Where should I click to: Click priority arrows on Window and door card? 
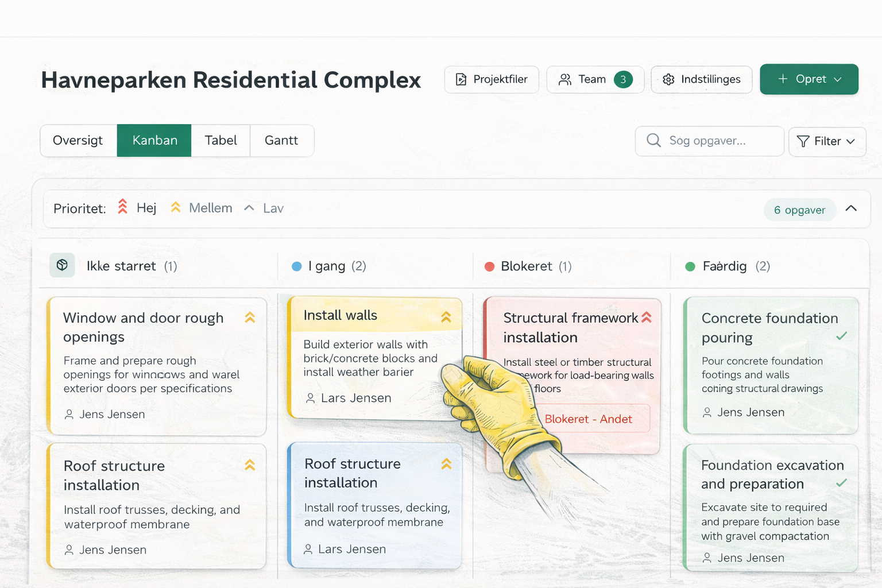250,318
